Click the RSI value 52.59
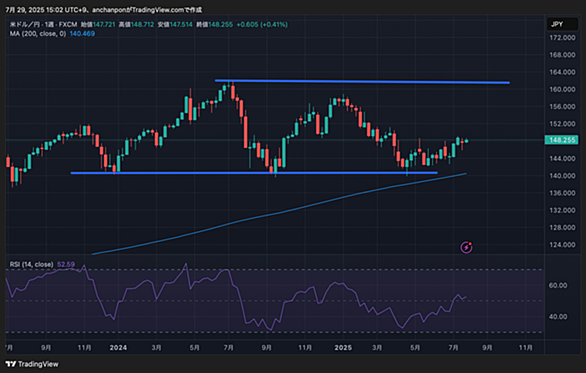The height and width of the screenshot is (373, 586). (x=66, y=264)
